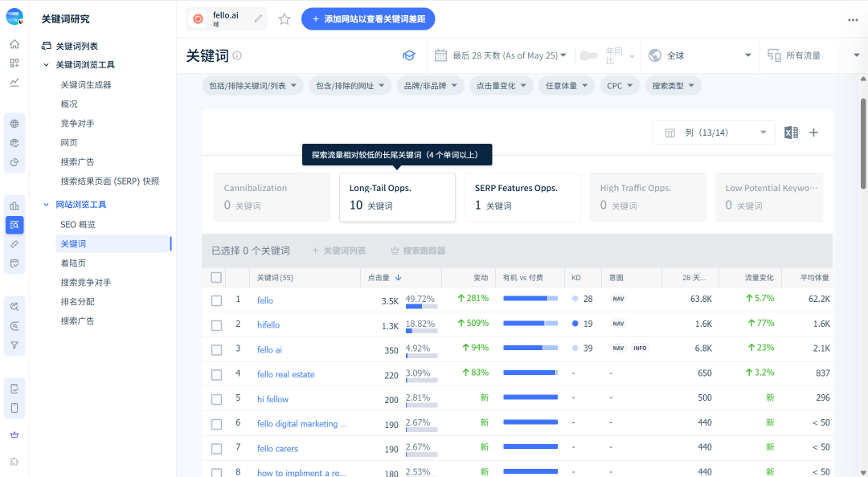
Task: Open the home icon in left rail
Action: coord(14,44)
